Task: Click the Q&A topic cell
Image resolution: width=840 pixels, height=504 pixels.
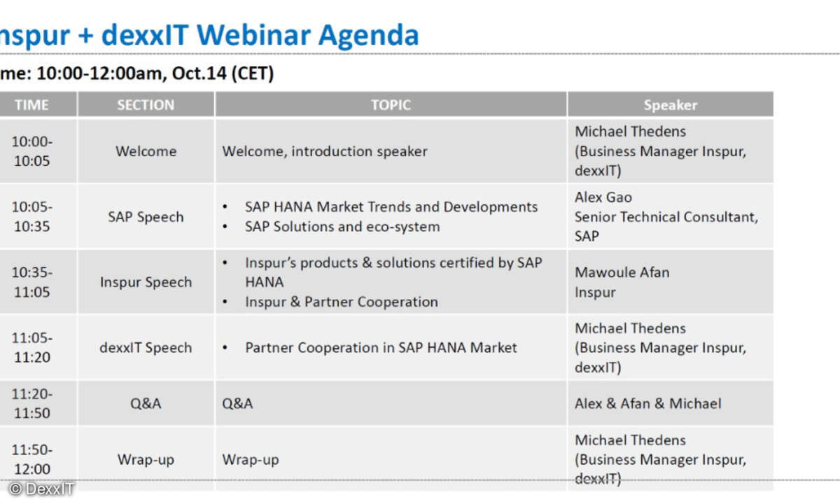Action: 391,403
